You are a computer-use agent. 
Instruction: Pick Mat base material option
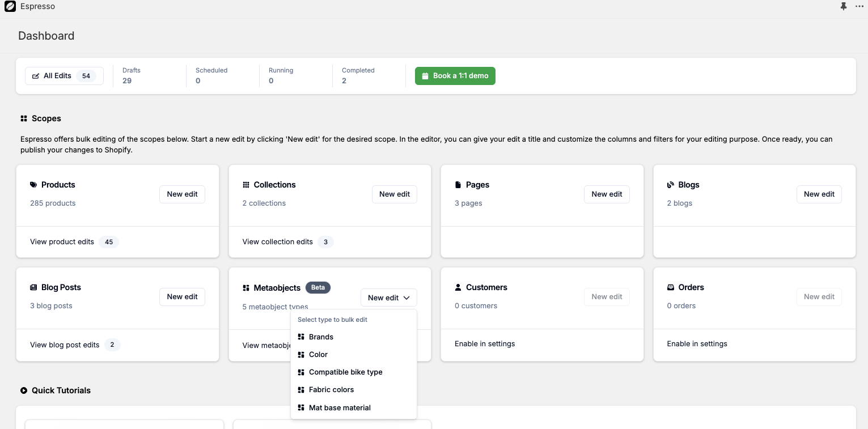pos(340,407)
